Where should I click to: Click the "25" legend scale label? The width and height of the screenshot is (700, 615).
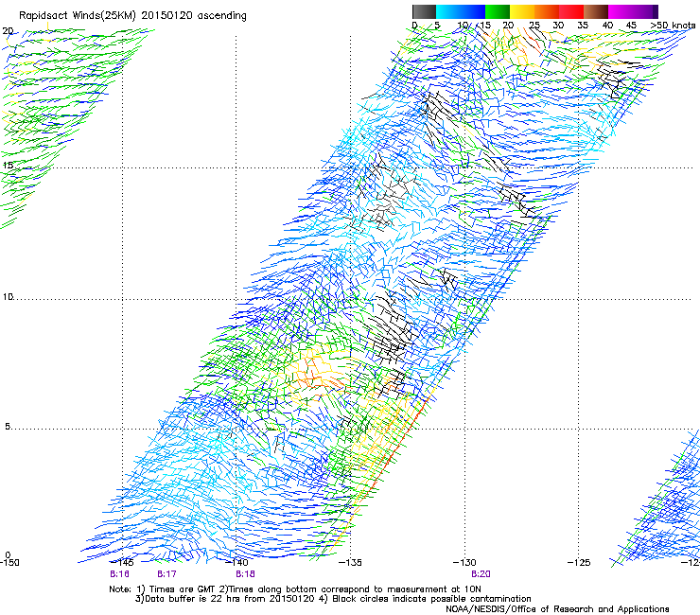pos(534,26)
